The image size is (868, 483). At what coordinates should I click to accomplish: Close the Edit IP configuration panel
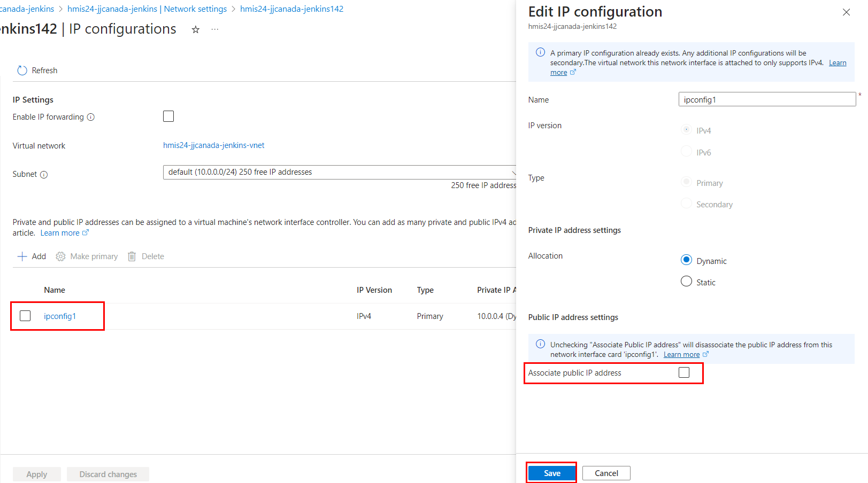pos(846,12)
